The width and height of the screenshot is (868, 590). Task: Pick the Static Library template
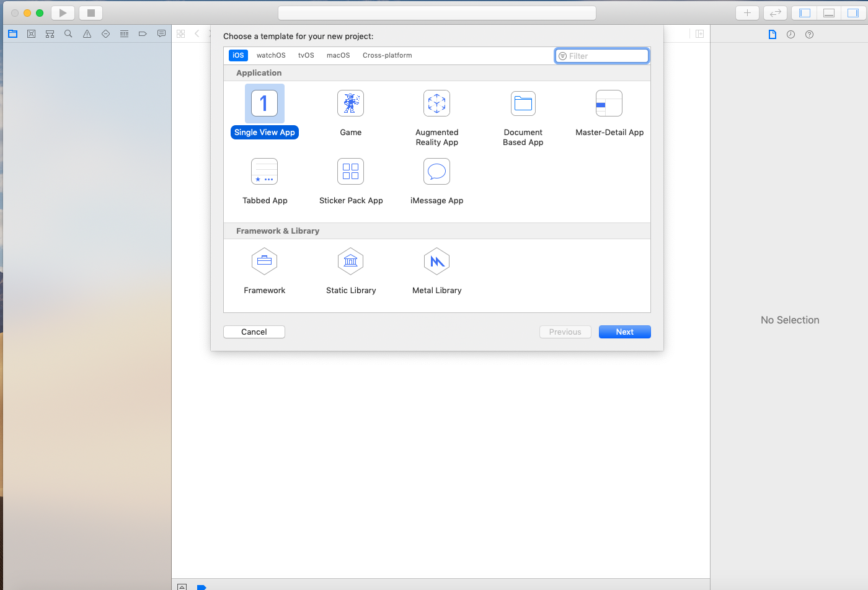click(351, 270)
